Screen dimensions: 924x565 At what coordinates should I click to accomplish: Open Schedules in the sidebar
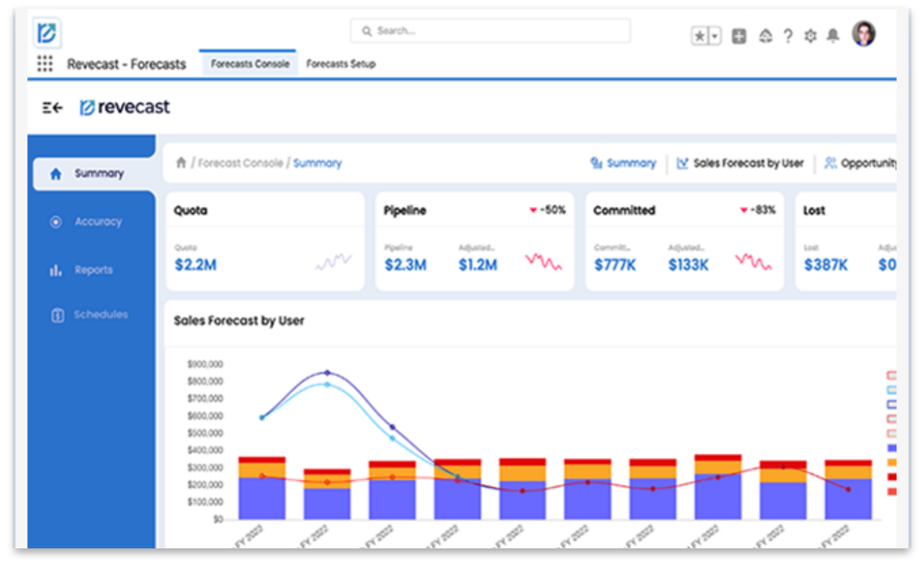100,315
